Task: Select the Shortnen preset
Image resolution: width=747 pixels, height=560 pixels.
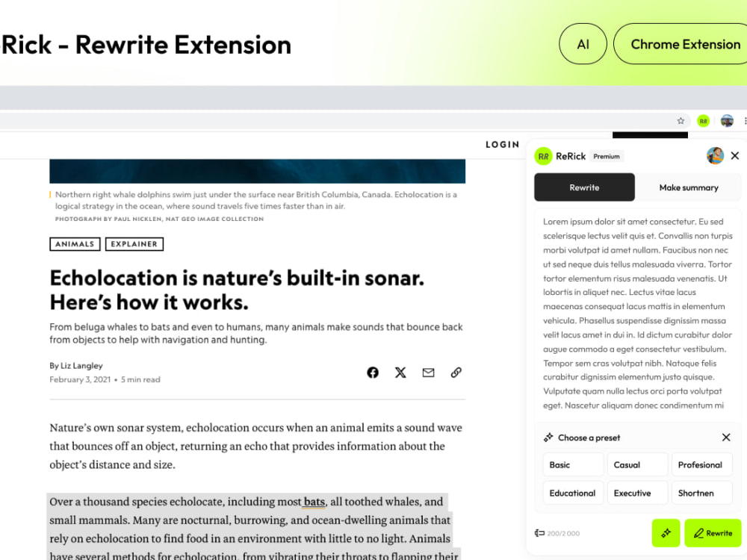Action: pos(701,493)
